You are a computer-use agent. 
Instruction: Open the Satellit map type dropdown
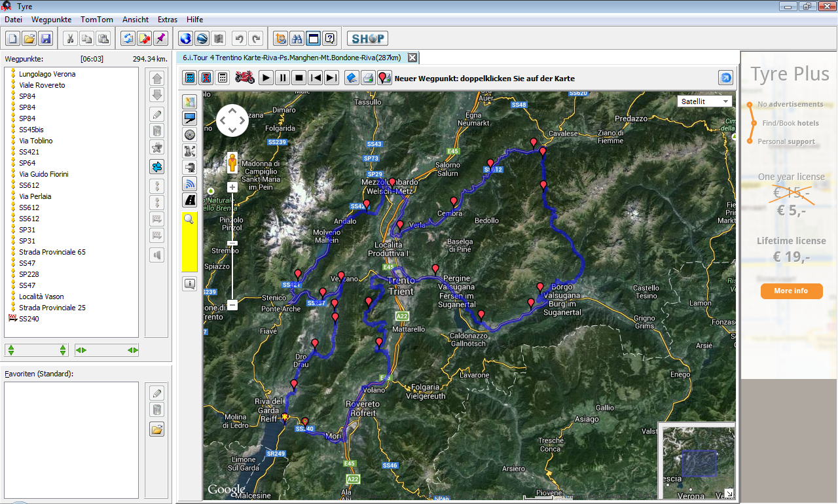pos(705,101)
